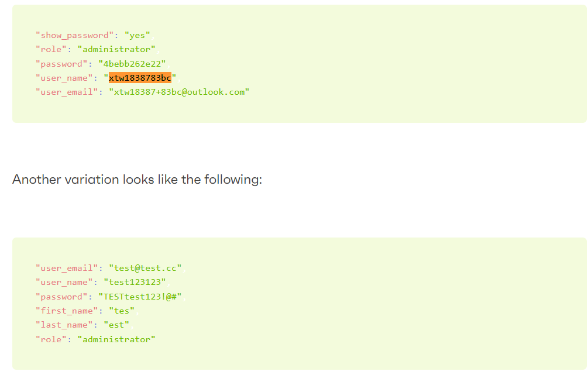Click "administrator" value in the first code block
Viewport: 588px width, 375px height.
point(116,50)
